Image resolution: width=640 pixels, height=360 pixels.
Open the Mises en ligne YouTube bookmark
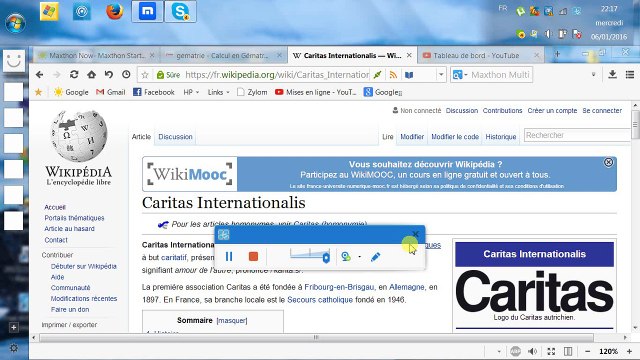[x=316, y=92]
